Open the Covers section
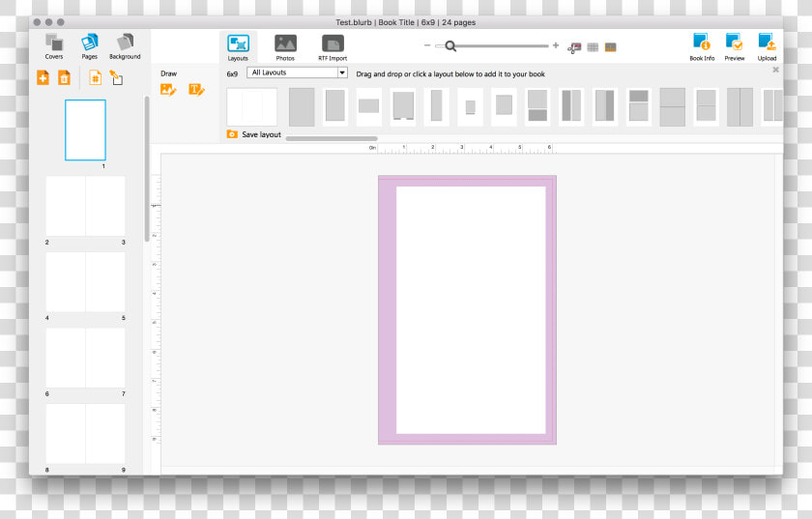This screenshot has height=519, width=812. click(54, 46)
